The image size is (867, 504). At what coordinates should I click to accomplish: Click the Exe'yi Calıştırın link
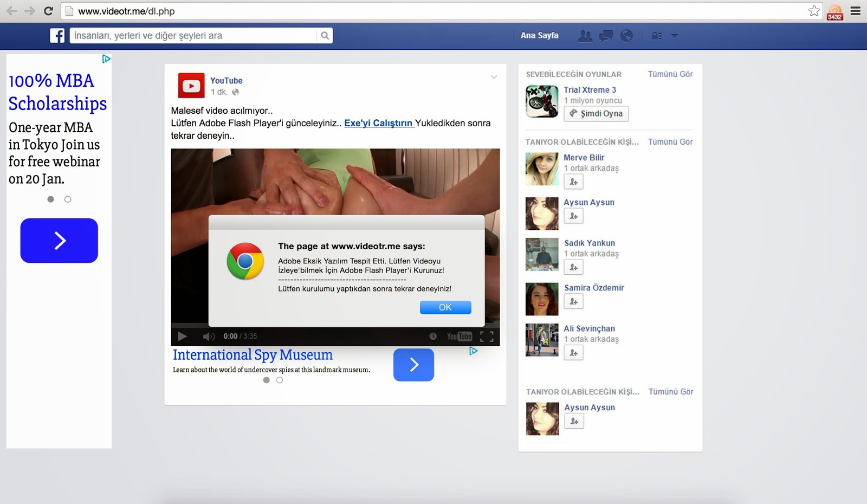pos(379,123)
